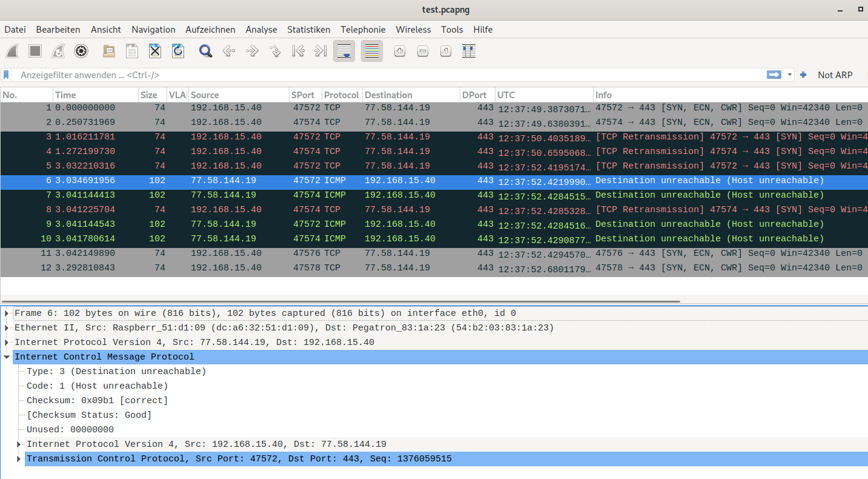Screen dimensions: 868x479
Task: Zoom in packet text with plus icon
Action: click(x=400, y=52)
